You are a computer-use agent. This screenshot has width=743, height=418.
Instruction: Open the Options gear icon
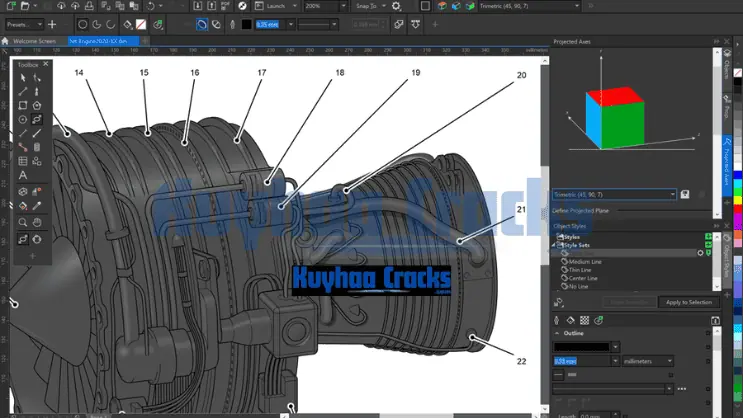[397, 6]
